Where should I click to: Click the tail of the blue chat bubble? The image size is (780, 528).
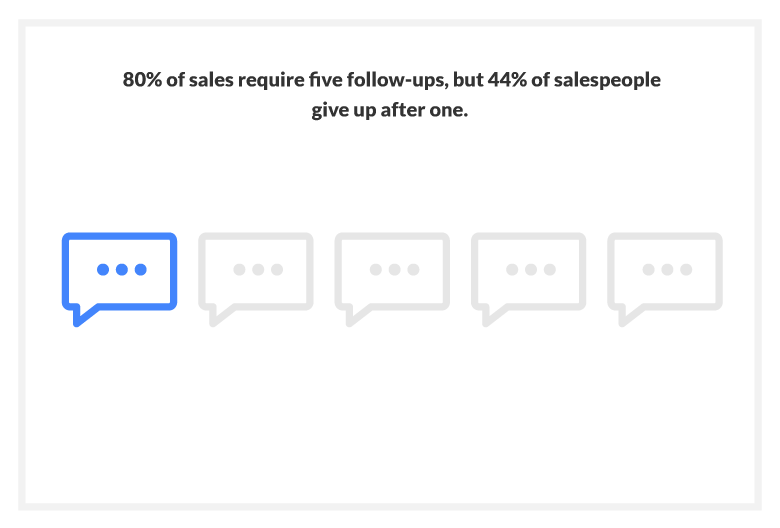[83, 315]
